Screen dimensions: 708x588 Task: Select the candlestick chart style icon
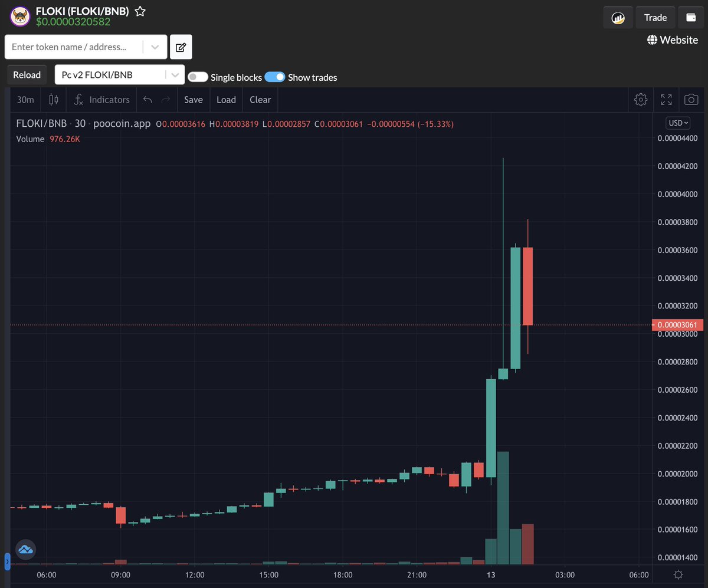53,100
